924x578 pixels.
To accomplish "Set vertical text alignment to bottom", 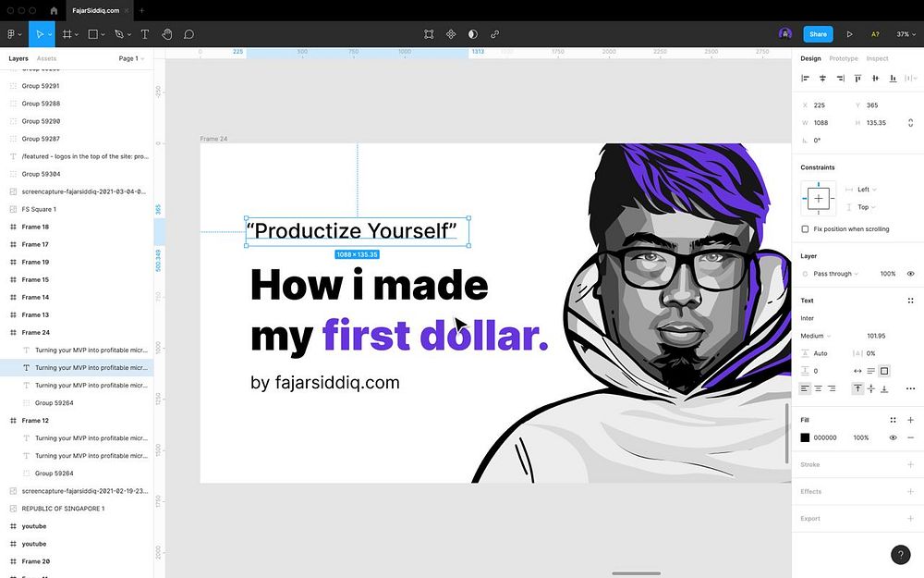I will [x=884, y=388].
